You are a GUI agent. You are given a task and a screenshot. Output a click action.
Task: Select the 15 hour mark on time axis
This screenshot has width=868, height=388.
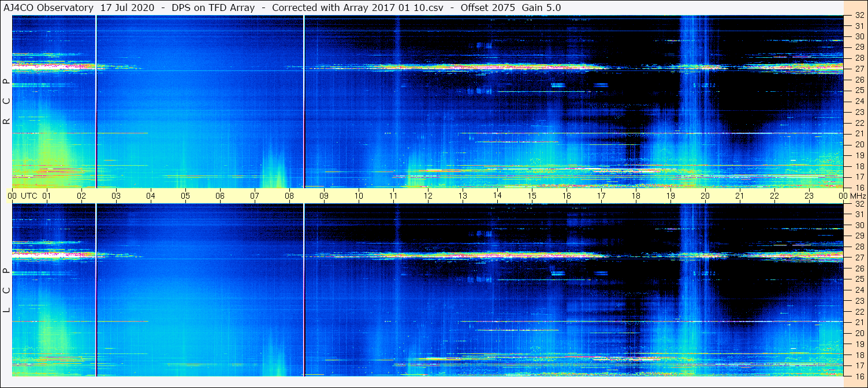click(x=532, y=196)
